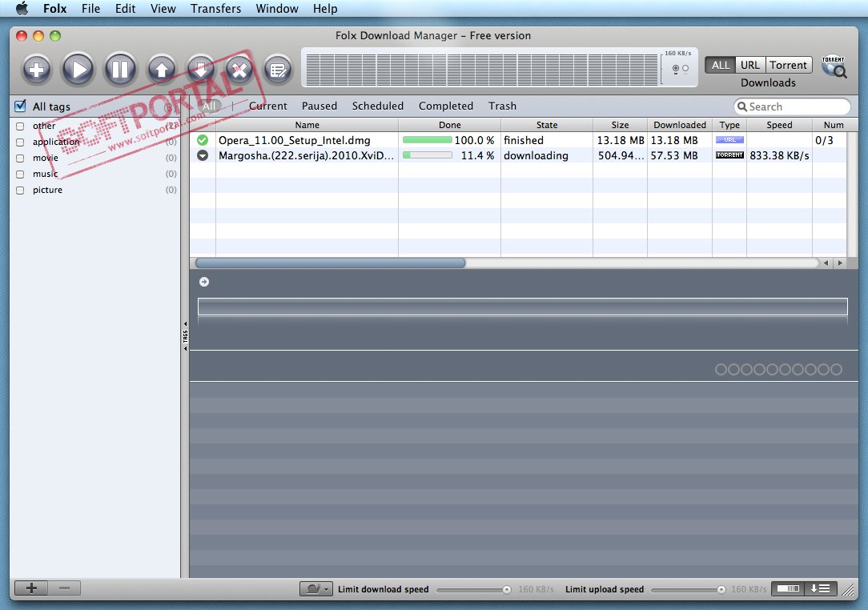Check the 'movie' tag checkbox
Screen dimensions: 868x610
20,159
